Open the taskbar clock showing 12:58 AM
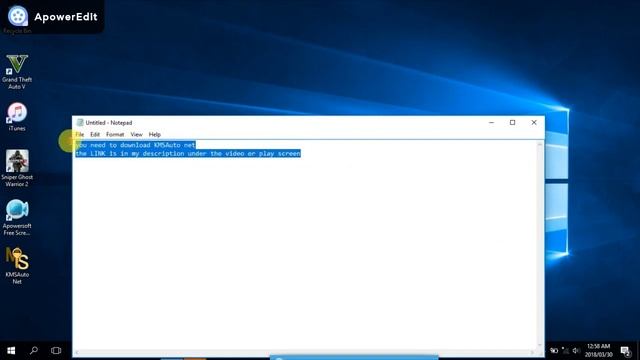 point(598,351)
